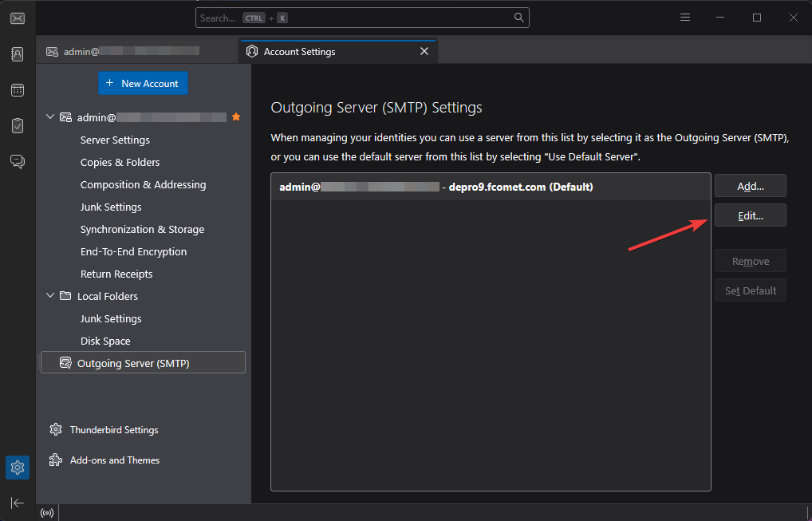Viewport: 812px width, 521px height.
Task: Select the Local Folders account label
Action: pos(108,296)
